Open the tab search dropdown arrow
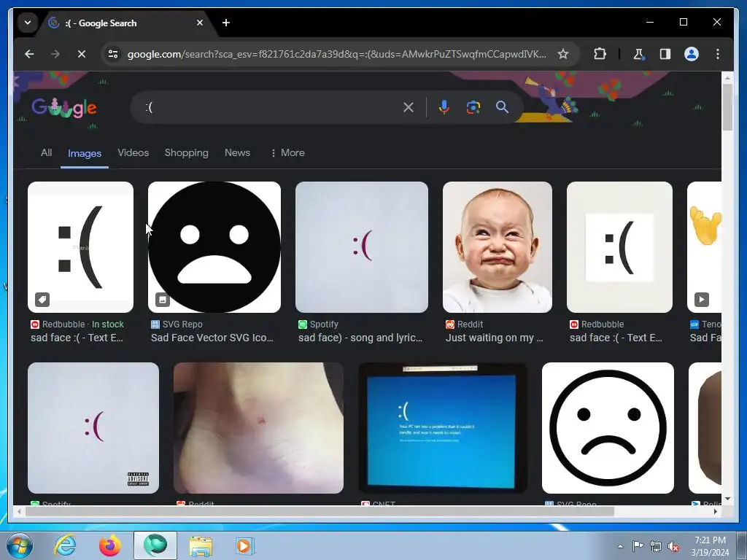The image size is (747, 560). coord(28,23)
